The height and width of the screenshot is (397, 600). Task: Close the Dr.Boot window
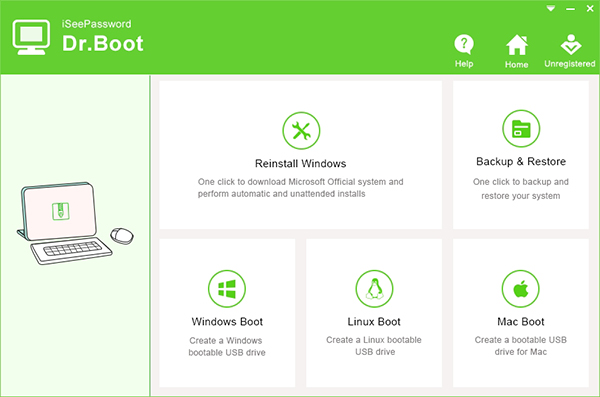point(590,8)
